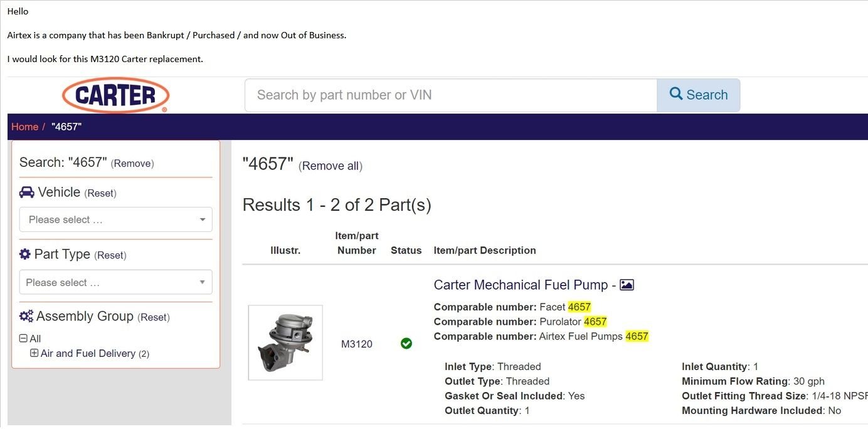Reset the Vehicle filter
Image resolution: width=868 pixels, height=429 pixels.
pyautogui.click(x=100, y=193)
